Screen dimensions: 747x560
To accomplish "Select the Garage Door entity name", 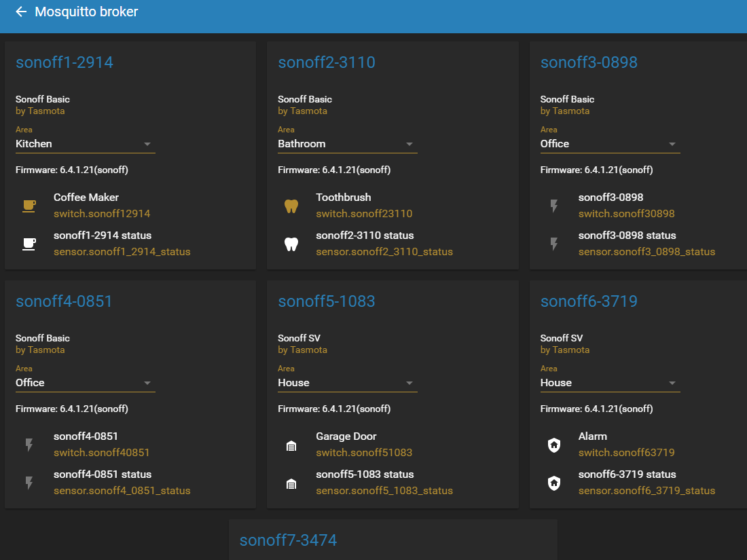I will [346, 436].
